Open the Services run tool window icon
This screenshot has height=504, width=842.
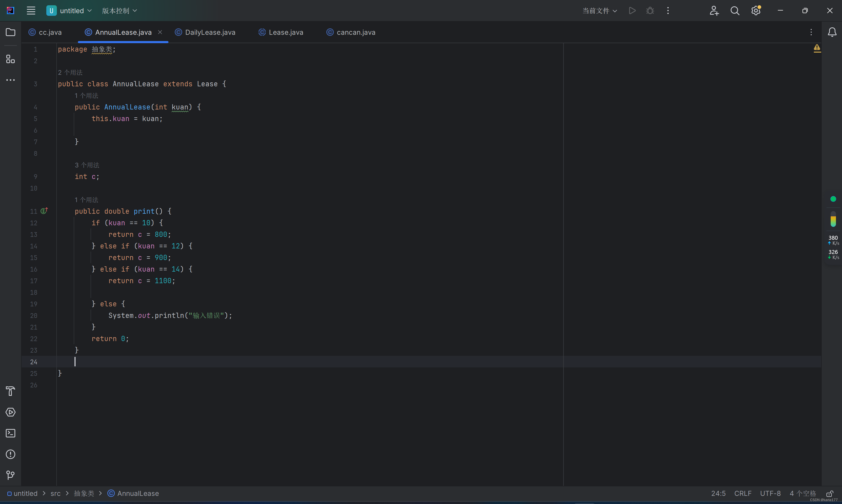[x=11, y=412]
